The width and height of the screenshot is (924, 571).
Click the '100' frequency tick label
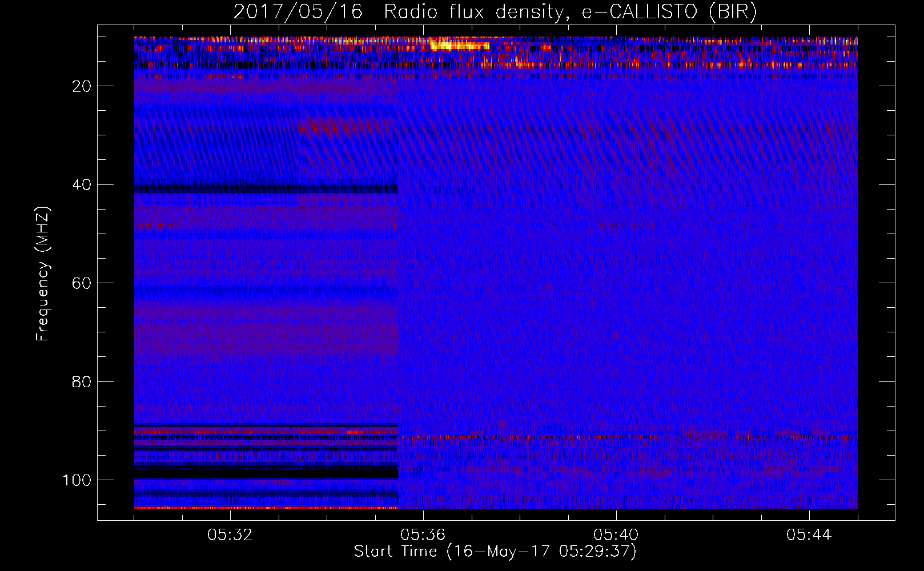77,480
